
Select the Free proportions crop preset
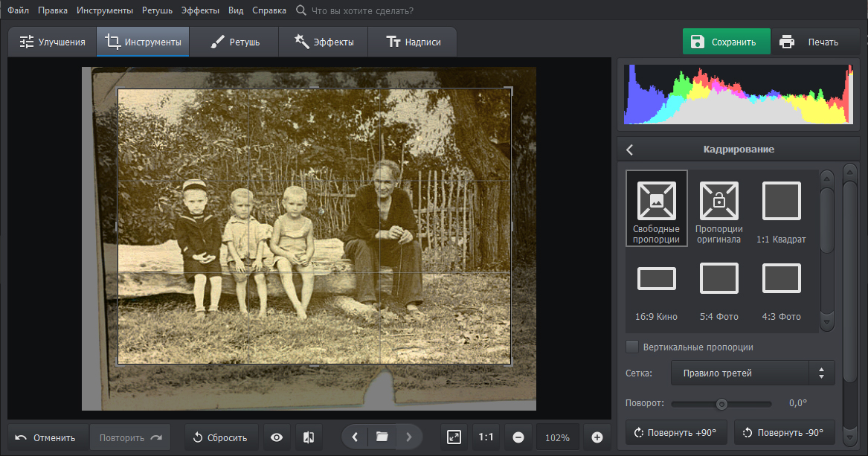coord(656,208)
